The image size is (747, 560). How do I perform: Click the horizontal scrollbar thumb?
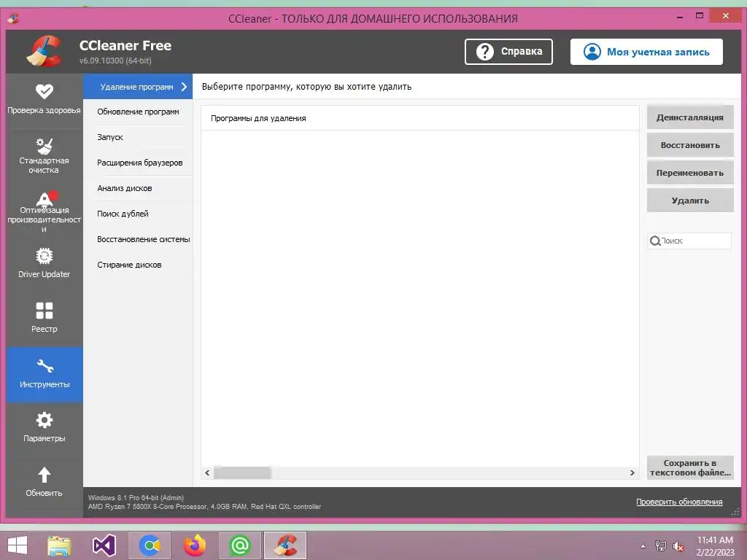[x=242, y=472]
